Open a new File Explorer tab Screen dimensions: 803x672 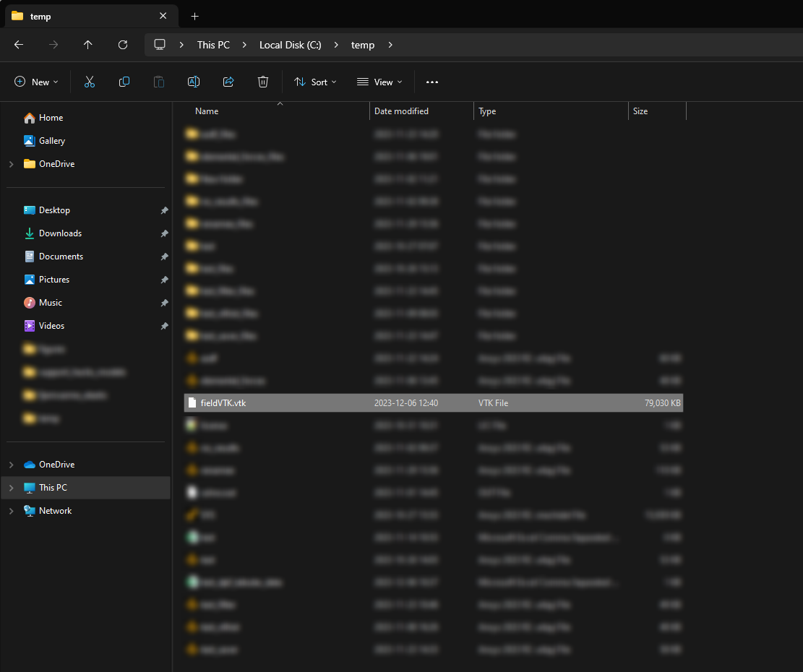coord(194,16)
